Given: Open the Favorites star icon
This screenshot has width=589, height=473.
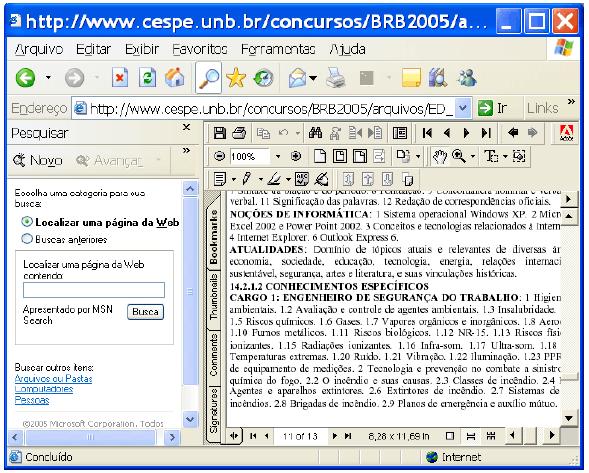Looking at the screenshot, I should point(236,78).
